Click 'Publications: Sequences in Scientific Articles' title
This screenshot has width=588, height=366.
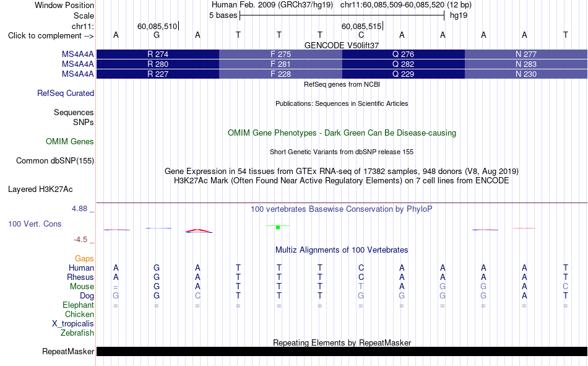(x=342, y=103)
